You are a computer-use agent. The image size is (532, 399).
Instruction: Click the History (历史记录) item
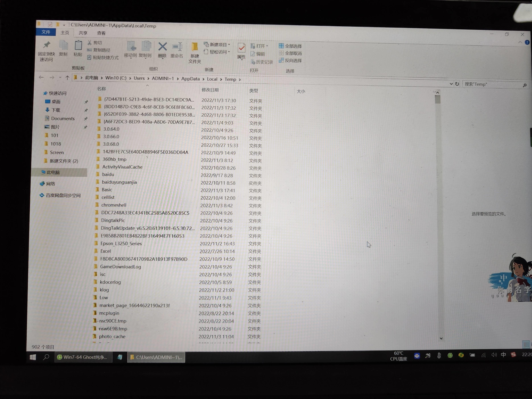coord(262,62)
